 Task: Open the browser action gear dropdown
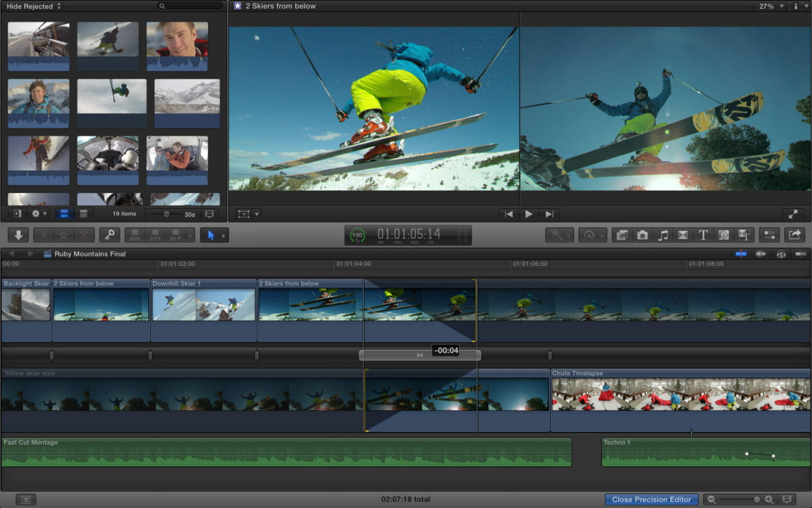point(37,213)
